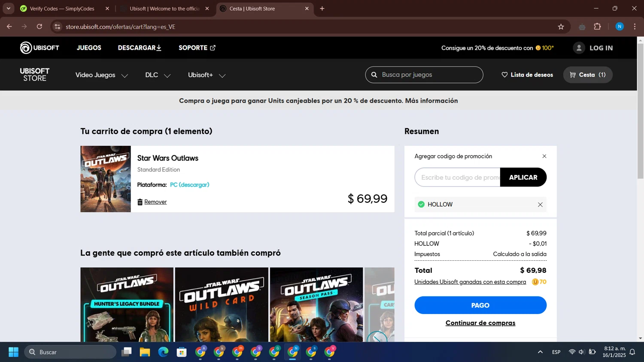Viewport: 644px width, 362px height.
Task: Launch Microsoft Edge from taskbar
Action: pos(163,352)
